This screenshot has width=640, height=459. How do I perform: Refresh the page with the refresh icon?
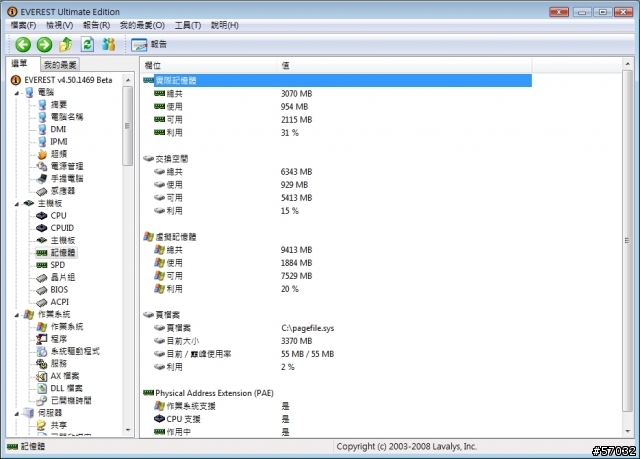[x=87, y=44]
